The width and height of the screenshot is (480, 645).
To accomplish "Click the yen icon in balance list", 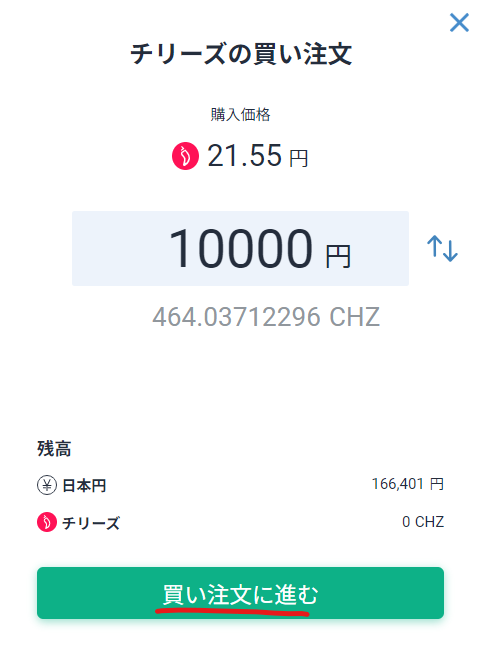I will click(x=47, y=485).
